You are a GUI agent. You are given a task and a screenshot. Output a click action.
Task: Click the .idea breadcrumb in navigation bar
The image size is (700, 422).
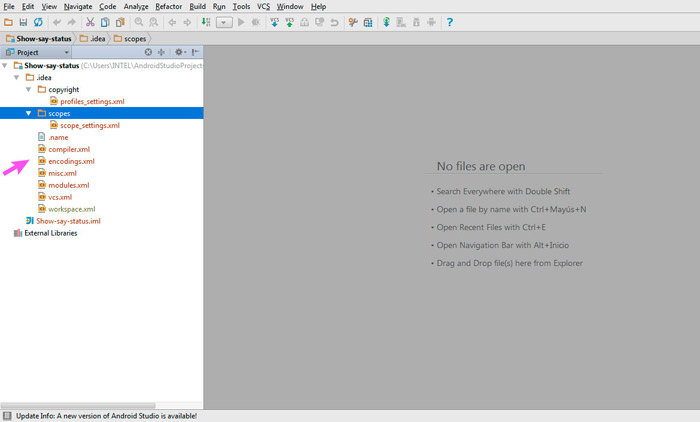[x=92, y=38]
